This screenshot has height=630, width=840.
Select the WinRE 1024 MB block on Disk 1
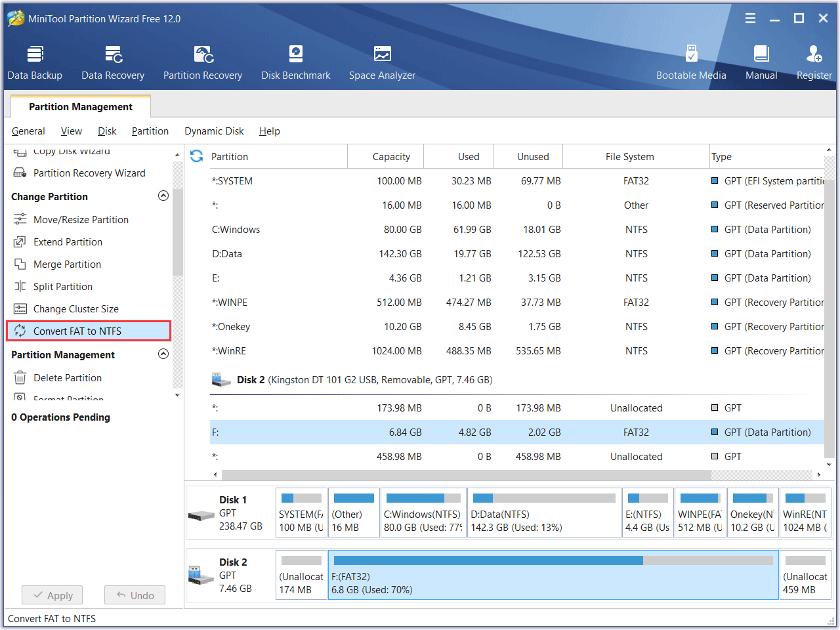click(806, 513)
